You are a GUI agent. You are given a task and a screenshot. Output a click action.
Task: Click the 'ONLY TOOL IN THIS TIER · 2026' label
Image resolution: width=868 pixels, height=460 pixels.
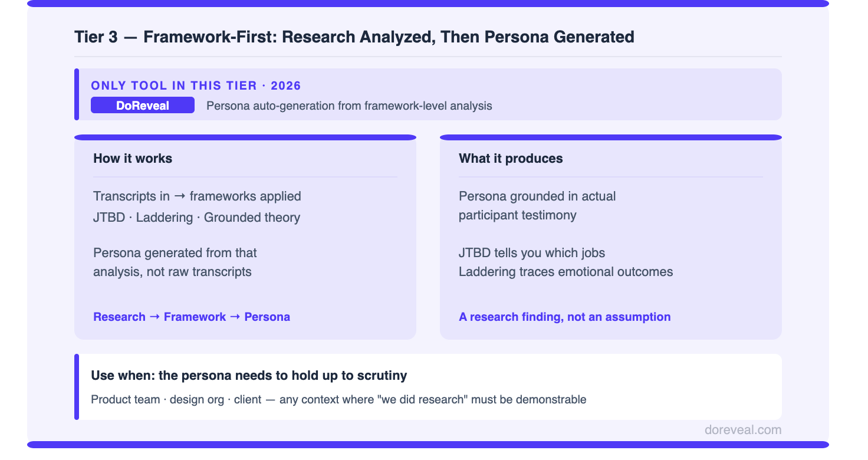[x=196, y=86]
